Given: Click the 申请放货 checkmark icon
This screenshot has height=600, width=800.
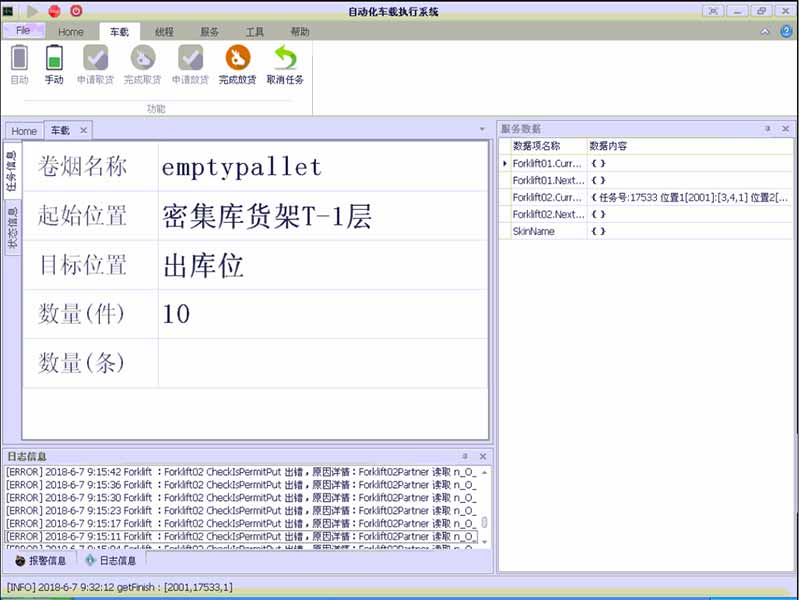Looking at the screenshot, I should (x=190, y=58).
